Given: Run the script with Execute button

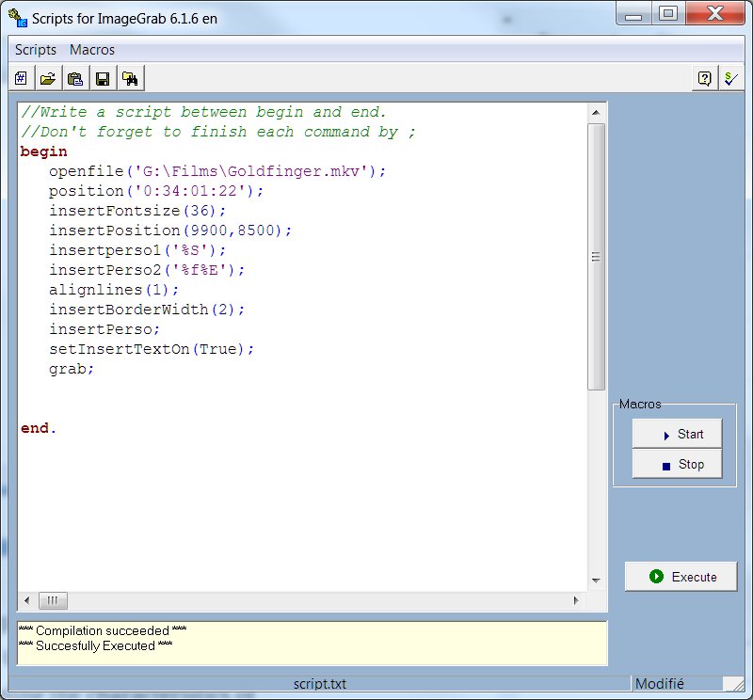Looking at the screenshot, I should 681,577.
